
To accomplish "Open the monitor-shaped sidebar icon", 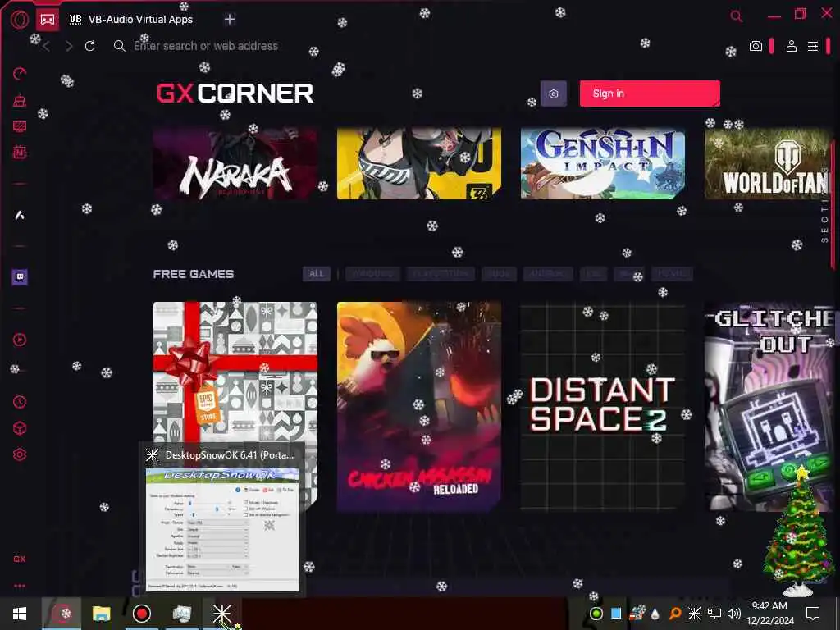I will point(20,126).
